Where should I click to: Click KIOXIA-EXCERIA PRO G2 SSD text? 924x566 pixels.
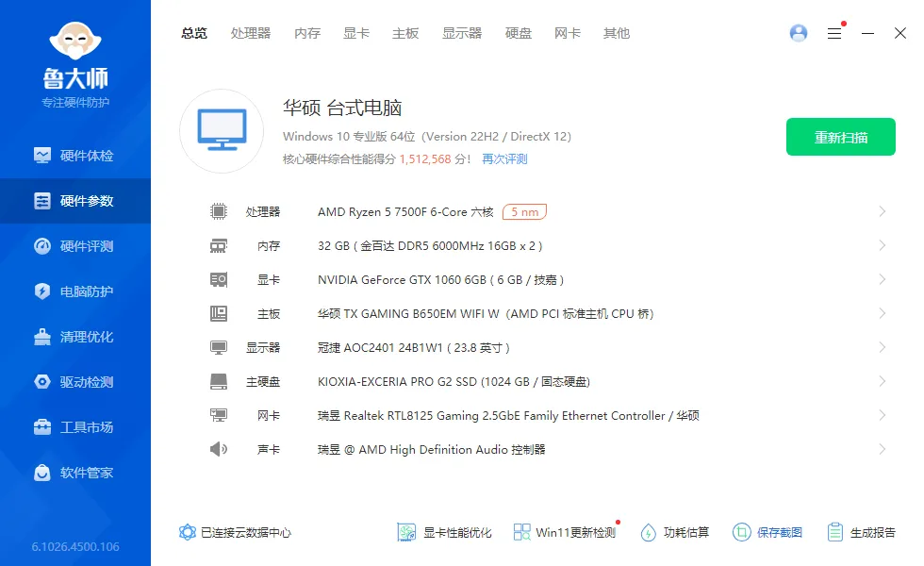click(454, 381)
